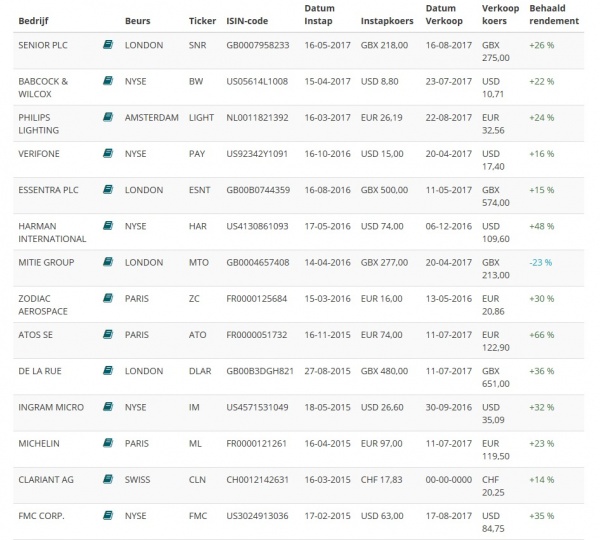The height and width of the screenshot is (540, 600).
Task: Open the book icon for INGRAM MICRO
Action: [108, 407]
